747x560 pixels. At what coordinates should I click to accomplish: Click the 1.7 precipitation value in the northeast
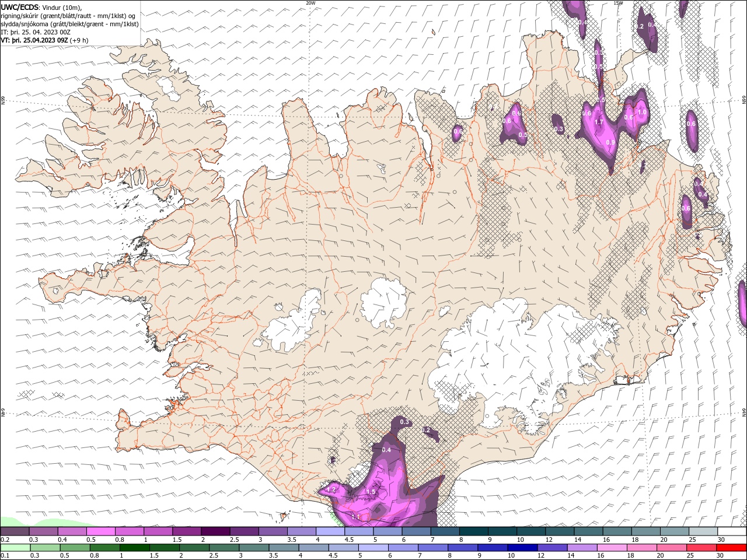(598, 123)
